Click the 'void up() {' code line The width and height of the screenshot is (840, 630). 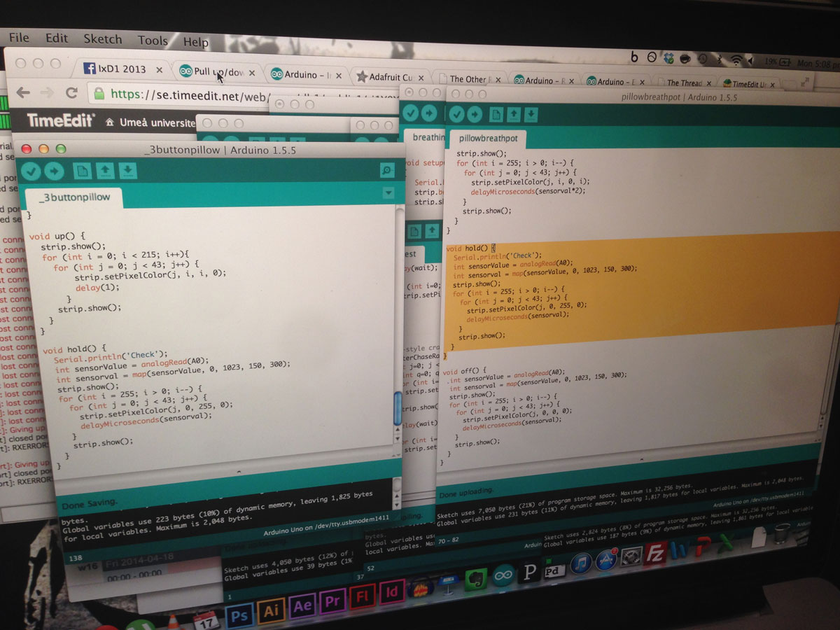(x=57, y=236)
